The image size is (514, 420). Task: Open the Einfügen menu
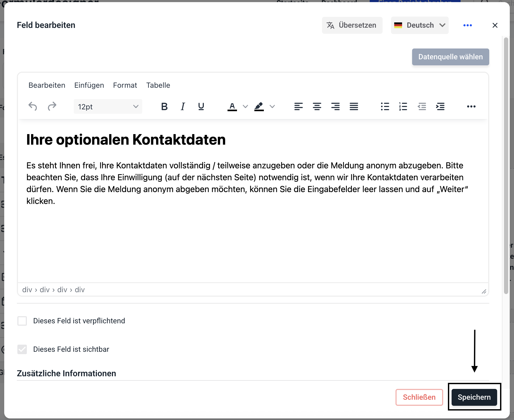pos(89,85)
